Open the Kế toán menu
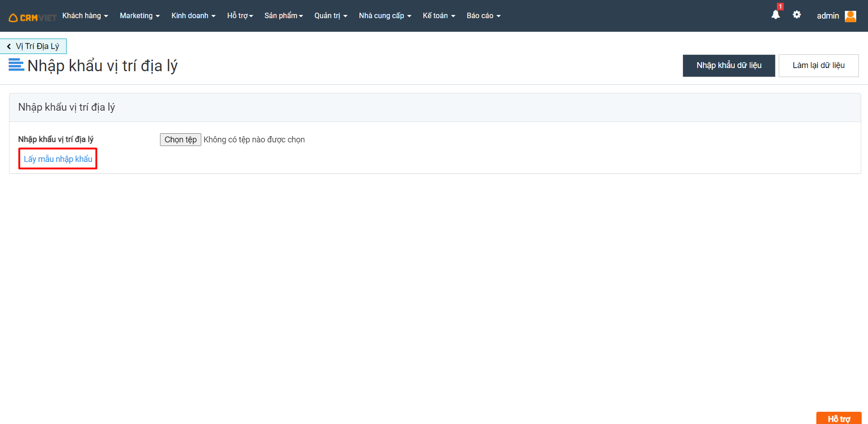The image size is (868, 424). 439,16
